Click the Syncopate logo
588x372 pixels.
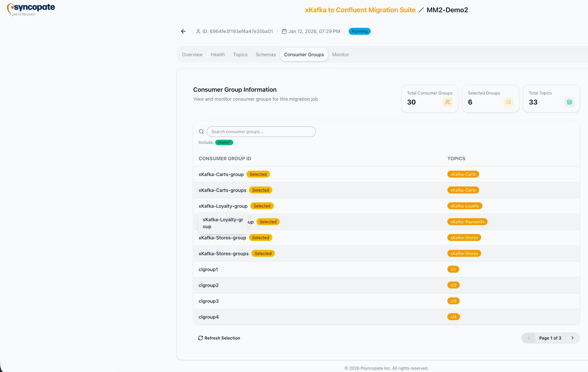tap(30, 9)
